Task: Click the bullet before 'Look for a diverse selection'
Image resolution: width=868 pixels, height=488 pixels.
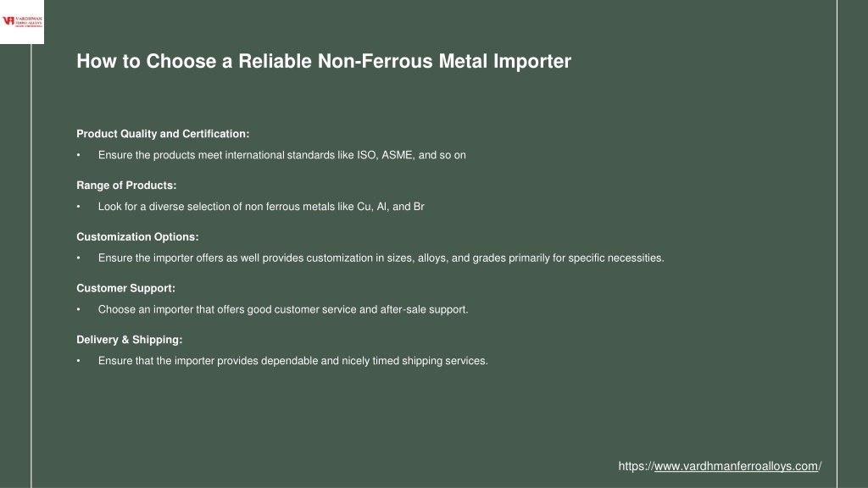Action: (79, 207)
